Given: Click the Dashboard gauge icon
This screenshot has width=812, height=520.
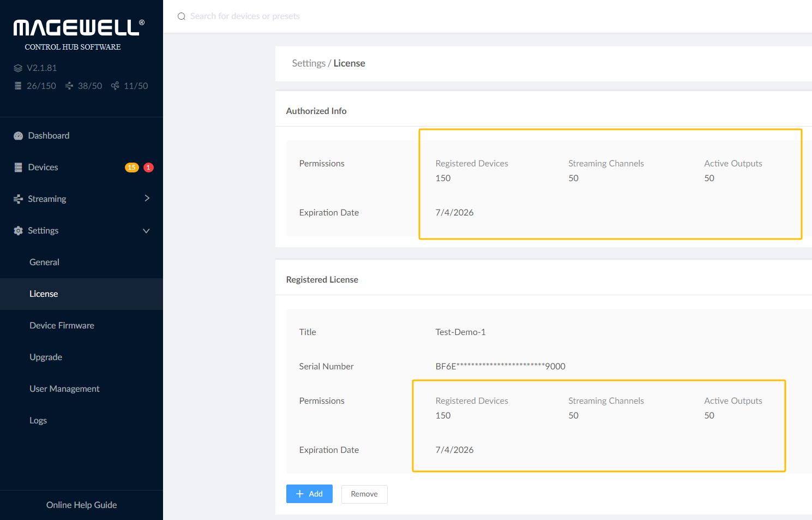Looking at the screenshot, I should pos(19,136).
